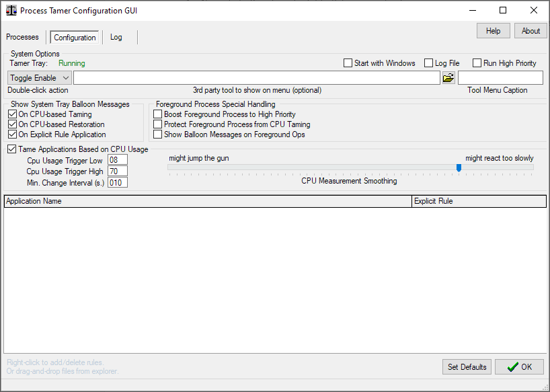The height and width of the screenshot is (392, 550).
Task: Click the Min. Change Interval field
Action: [118, 183]
